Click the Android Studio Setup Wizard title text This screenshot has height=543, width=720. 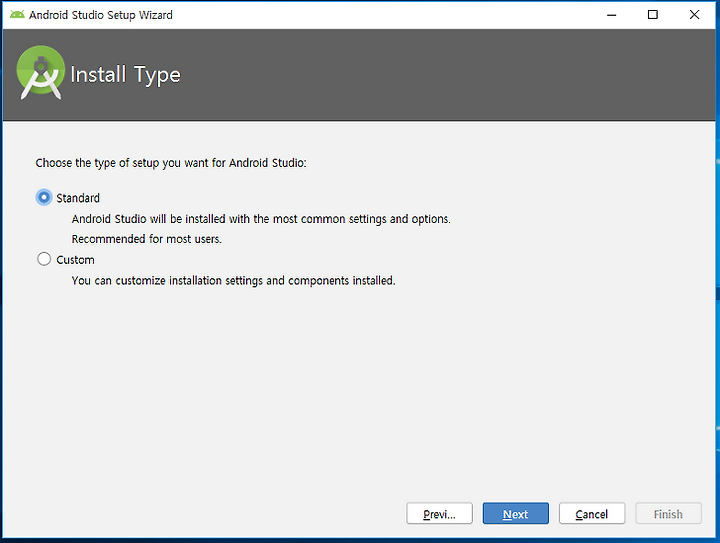coord(101,15)
